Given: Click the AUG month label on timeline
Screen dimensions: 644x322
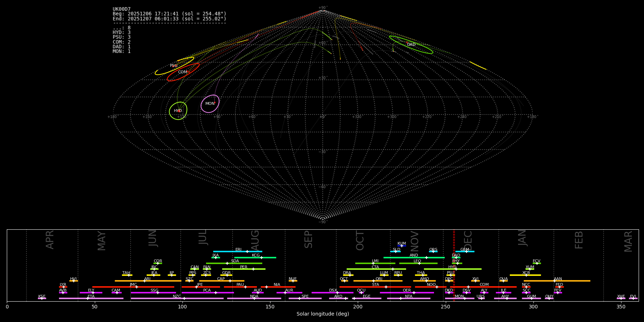Looking at the screenshot, I should (x=255, y=240).
